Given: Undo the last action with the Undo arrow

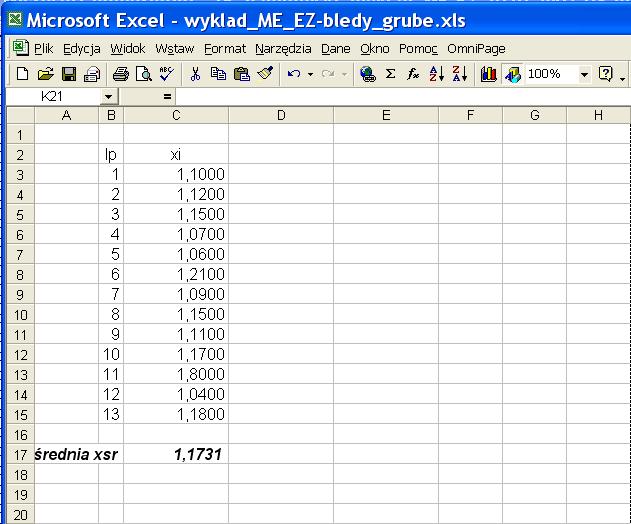Looking at the screenshot, I should coord(294,74).
